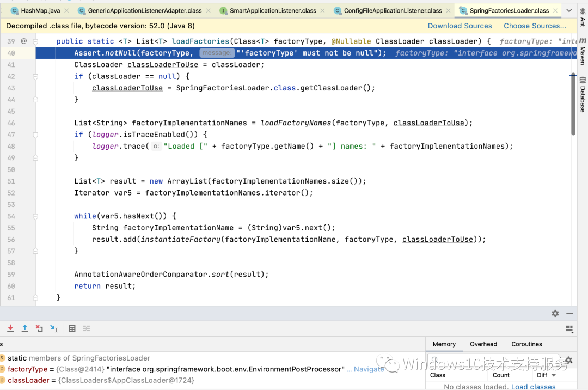Open the Database tool window

(x=583, y=94)
